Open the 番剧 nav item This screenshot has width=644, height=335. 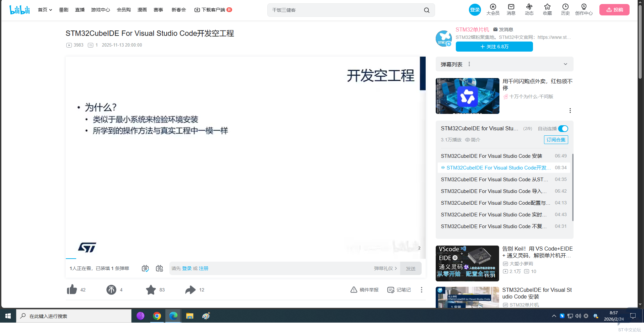point(63,10)
